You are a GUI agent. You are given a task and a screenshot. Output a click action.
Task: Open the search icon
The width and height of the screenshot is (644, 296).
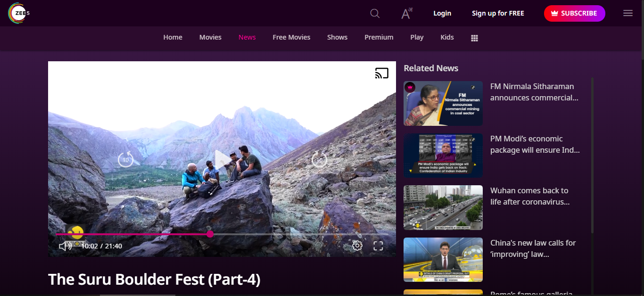pos(375,13)
